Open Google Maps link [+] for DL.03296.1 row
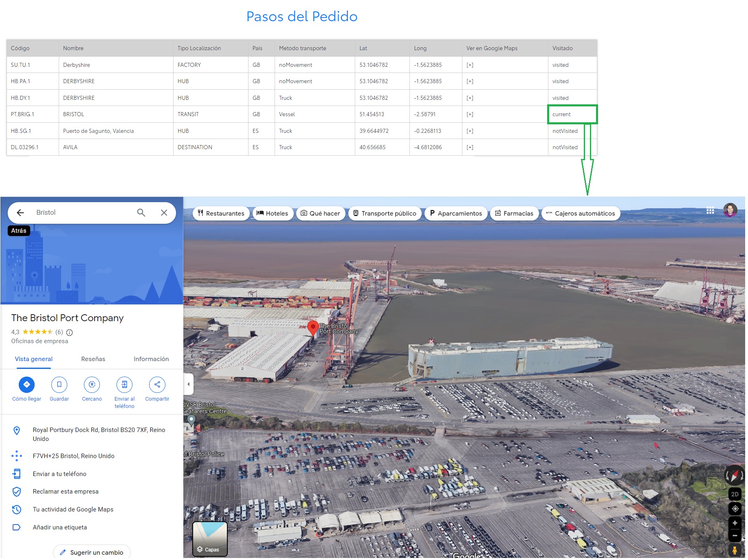This screenshot has height=560, width=748. pos(470,148)
